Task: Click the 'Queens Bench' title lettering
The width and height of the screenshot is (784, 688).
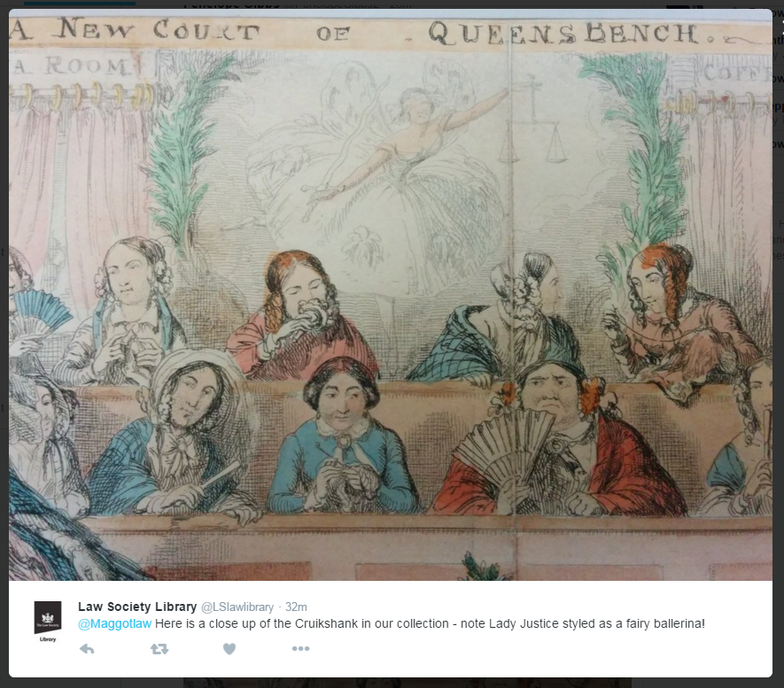Action: pyautogui.click(x=564, y=34)
